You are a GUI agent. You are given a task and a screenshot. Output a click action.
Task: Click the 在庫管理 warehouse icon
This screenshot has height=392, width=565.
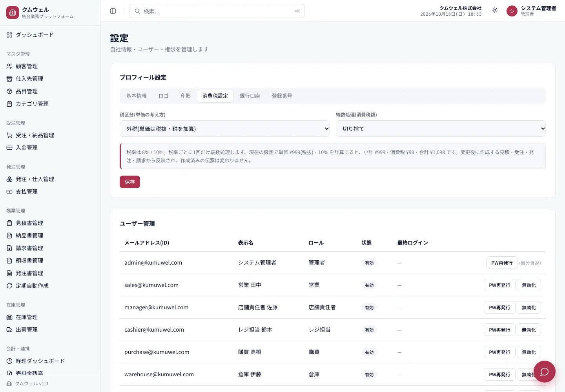[9, 317]
